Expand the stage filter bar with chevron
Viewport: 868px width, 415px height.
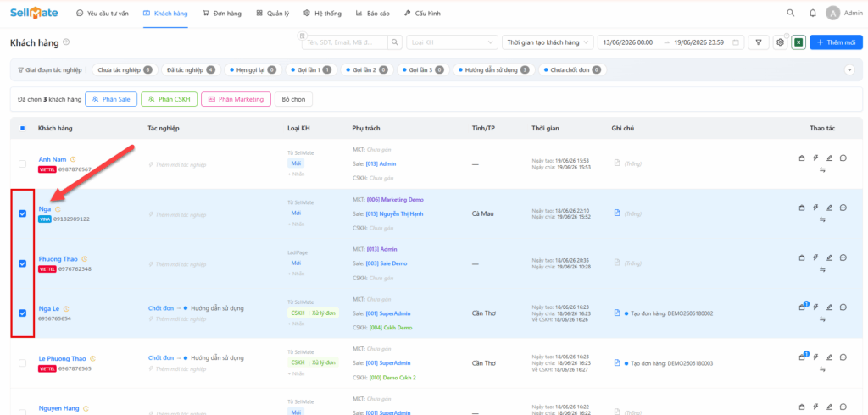pos(849,70)
